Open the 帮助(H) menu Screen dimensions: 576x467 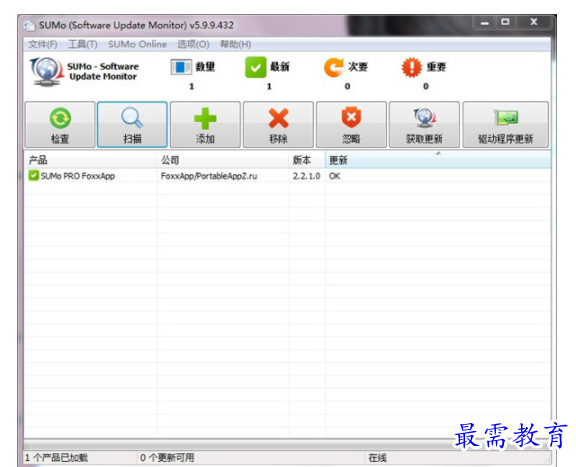point(235,44)
